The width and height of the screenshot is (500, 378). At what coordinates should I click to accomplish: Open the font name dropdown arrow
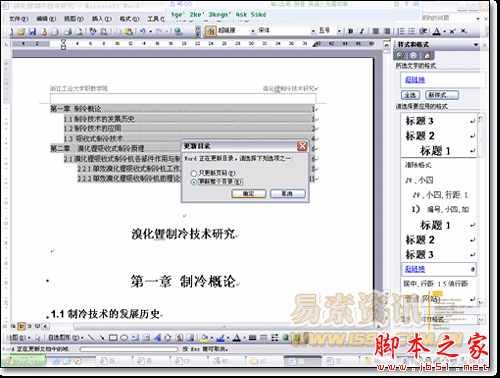point(313,31)
